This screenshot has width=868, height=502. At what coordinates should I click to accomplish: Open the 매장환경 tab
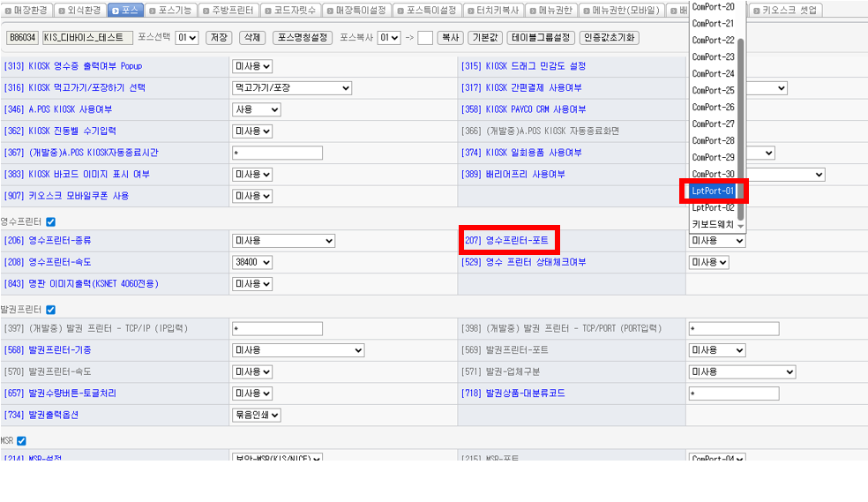pos(26,11)
